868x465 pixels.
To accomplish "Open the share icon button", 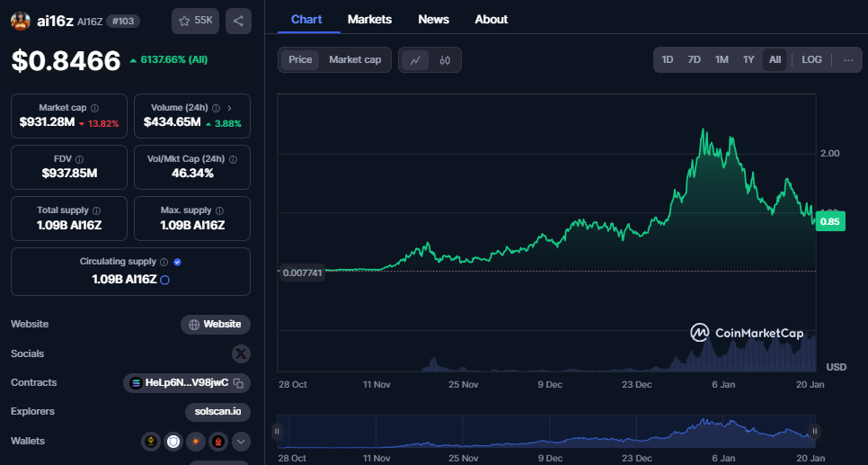I will tap(239, 21).
